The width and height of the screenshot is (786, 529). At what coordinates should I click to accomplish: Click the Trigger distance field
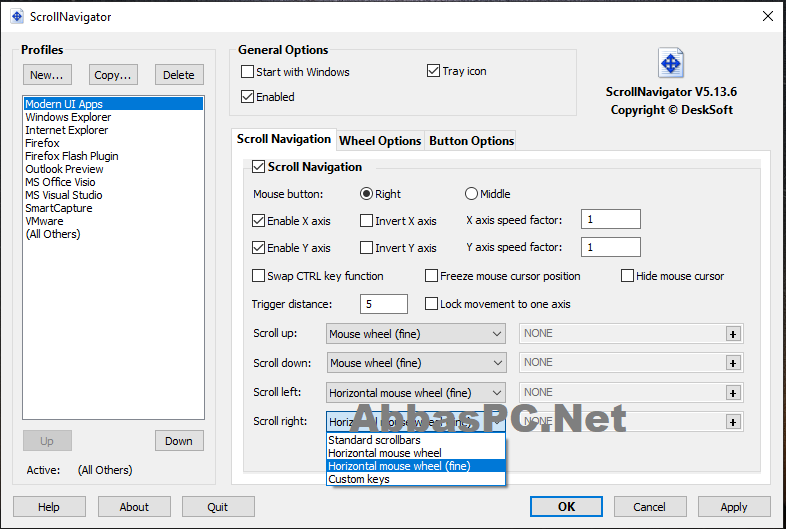tap(383, 304)
